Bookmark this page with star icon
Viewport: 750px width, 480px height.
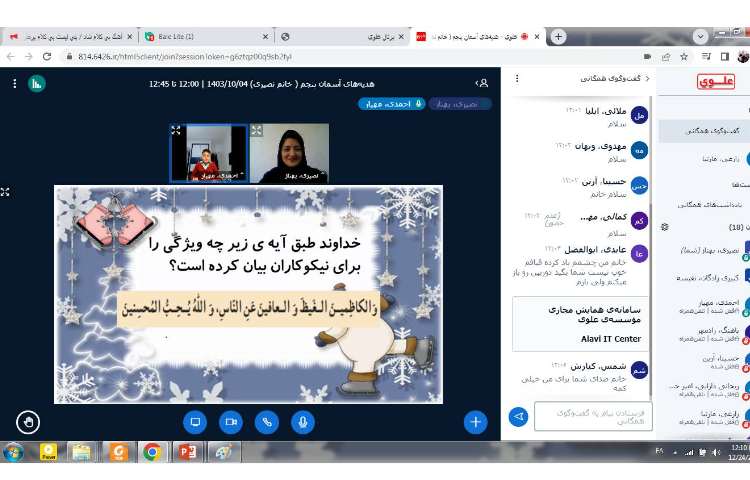point(684,56)
